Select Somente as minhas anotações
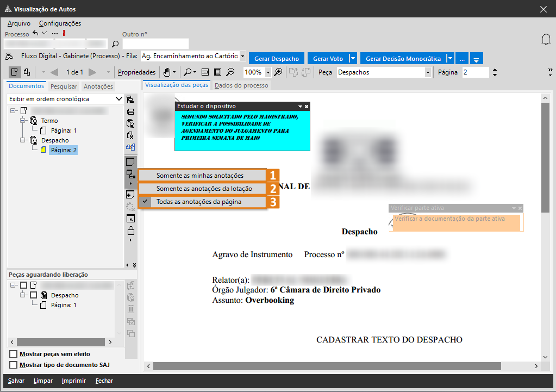This screenshot has height=392, width=556. 202,176
